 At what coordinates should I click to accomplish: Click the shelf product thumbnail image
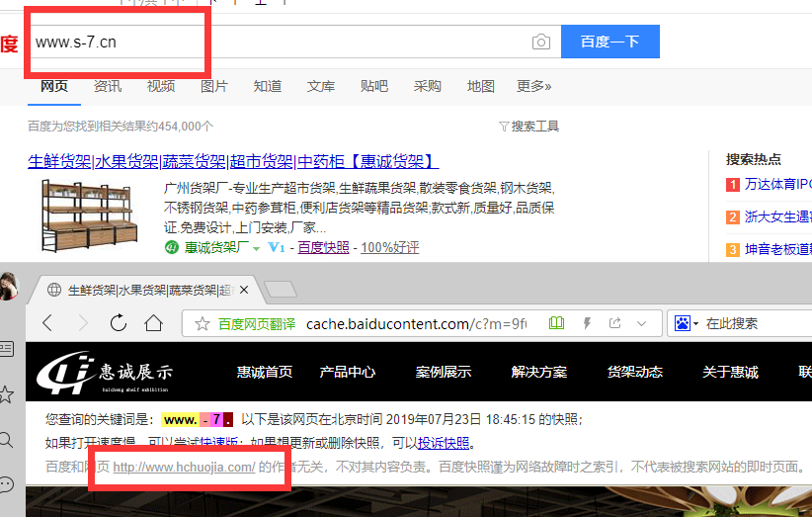click(89, 215)
